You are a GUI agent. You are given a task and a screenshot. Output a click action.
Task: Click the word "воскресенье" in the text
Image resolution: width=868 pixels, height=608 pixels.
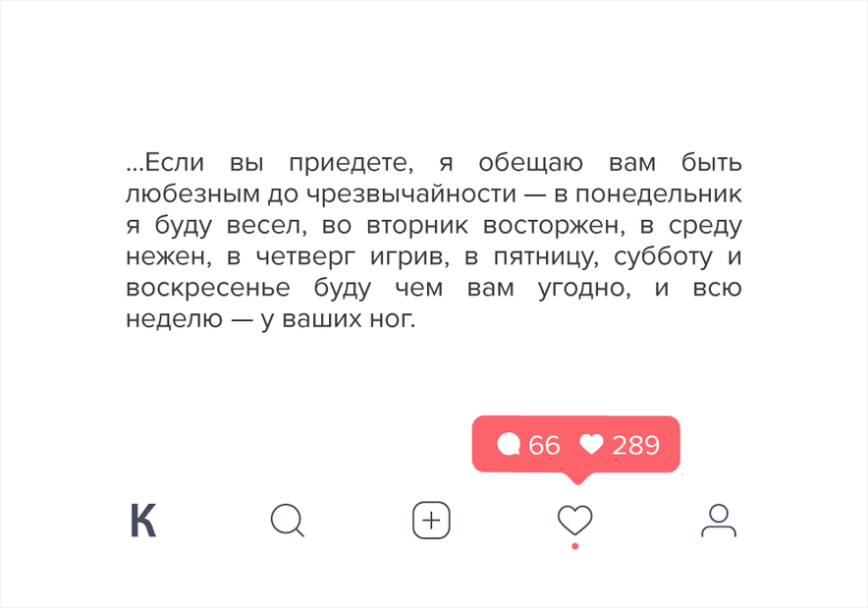208,289
